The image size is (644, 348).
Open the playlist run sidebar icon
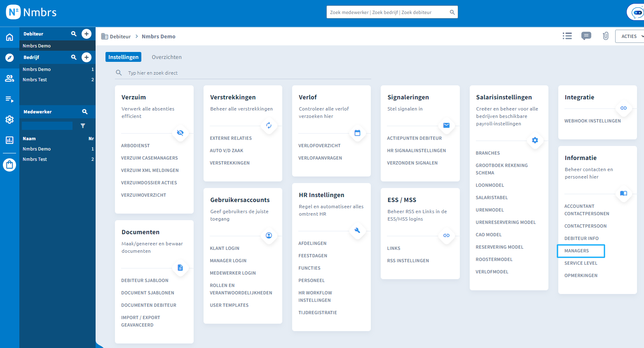(x=9, y=99)
